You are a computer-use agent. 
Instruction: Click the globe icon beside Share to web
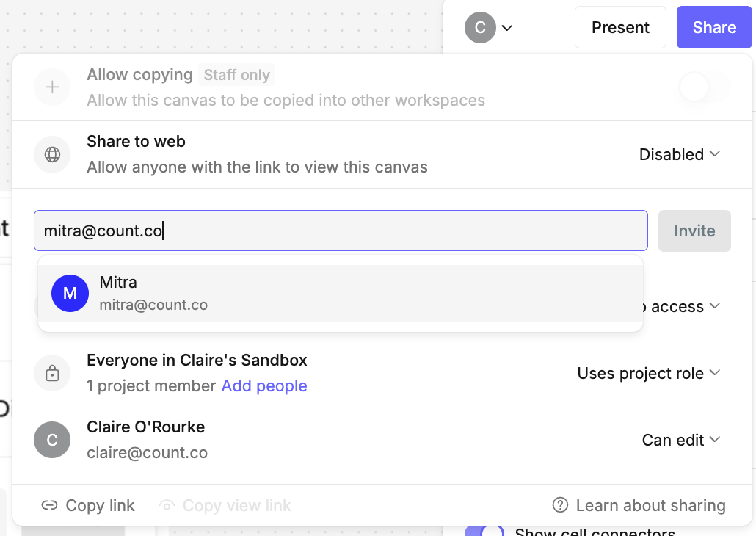tap(52, 155)
